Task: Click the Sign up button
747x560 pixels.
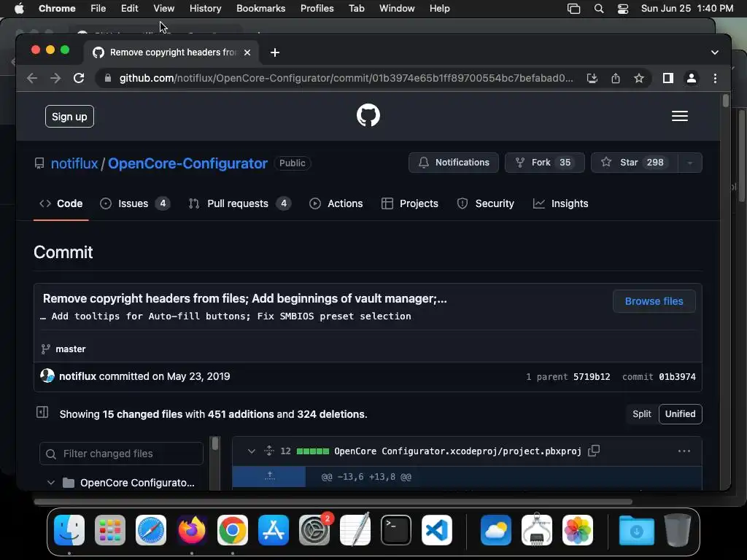Action: [69, 117]
